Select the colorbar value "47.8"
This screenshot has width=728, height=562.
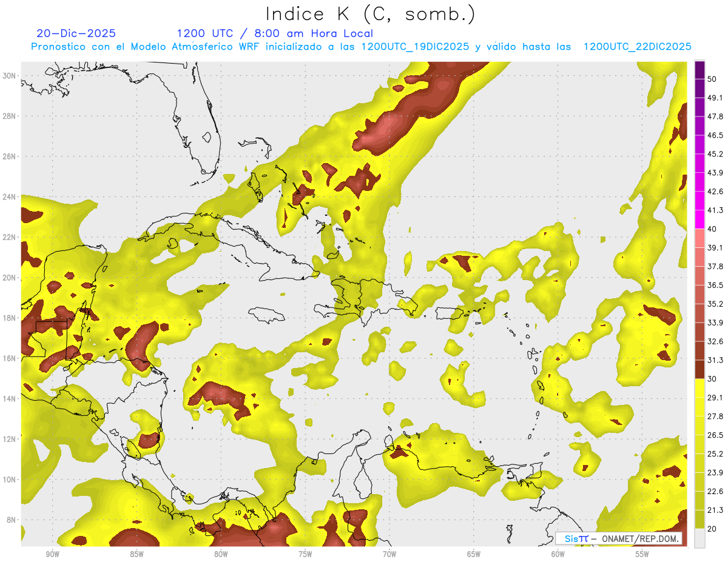pyautogui.click(x=716, y=116)
